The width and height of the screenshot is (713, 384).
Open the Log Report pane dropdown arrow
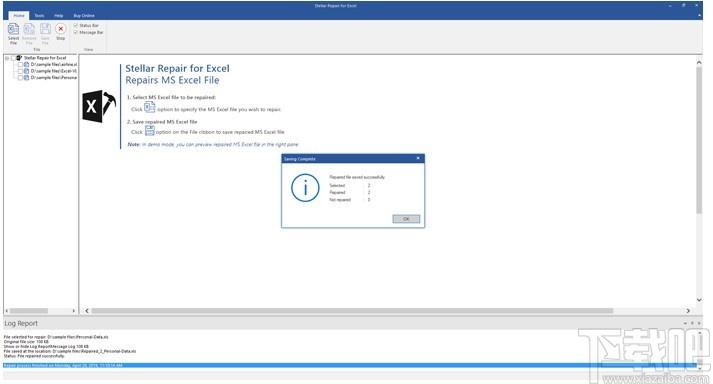pyautogui.click(x=685, y=323)
